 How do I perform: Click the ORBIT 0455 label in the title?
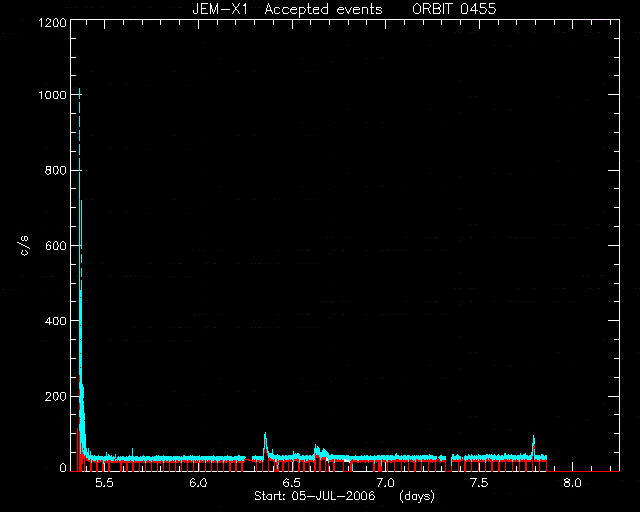(x=454, y=9)
